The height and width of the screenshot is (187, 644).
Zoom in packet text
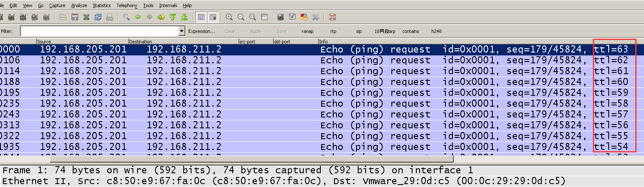(x=229, y=17)
